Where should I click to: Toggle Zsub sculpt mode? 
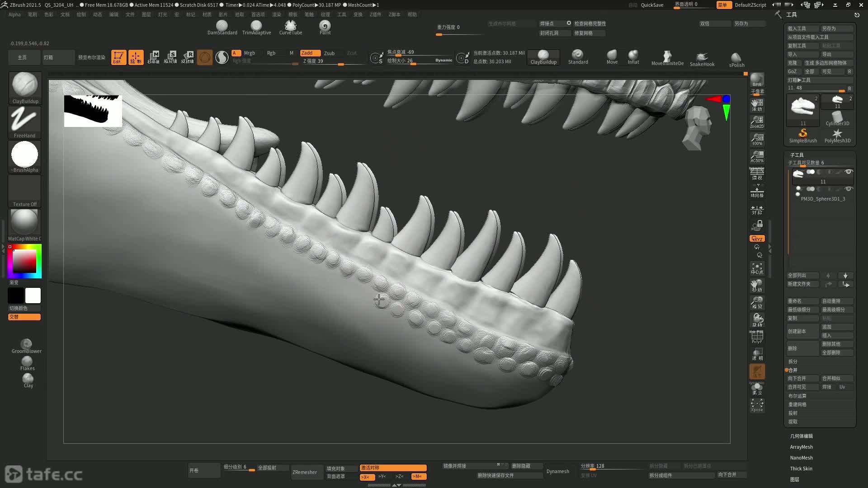point(330,53)
